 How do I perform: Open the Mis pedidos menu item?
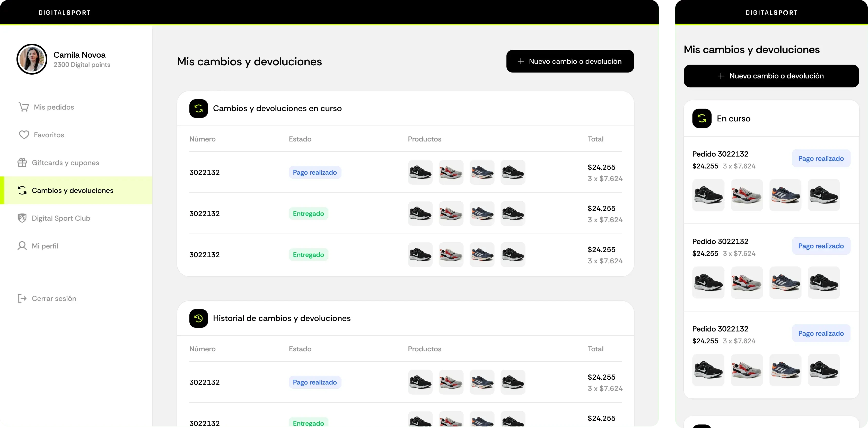point(54,107)
